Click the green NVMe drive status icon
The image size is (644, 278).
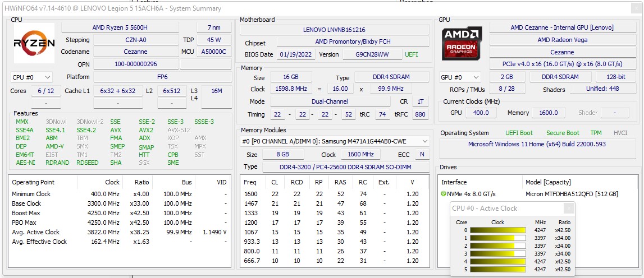tap(444, 194)
